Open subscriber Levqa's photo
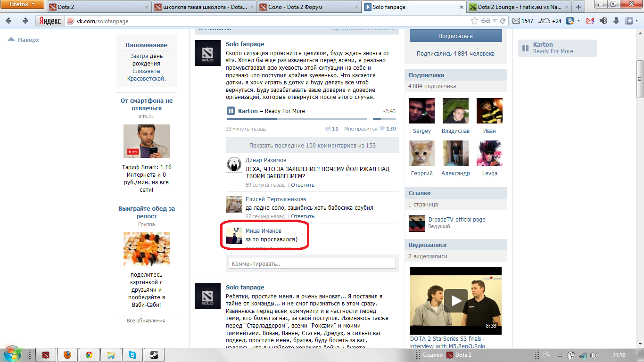This screenshot has height=362, width=644. (489, 153)
